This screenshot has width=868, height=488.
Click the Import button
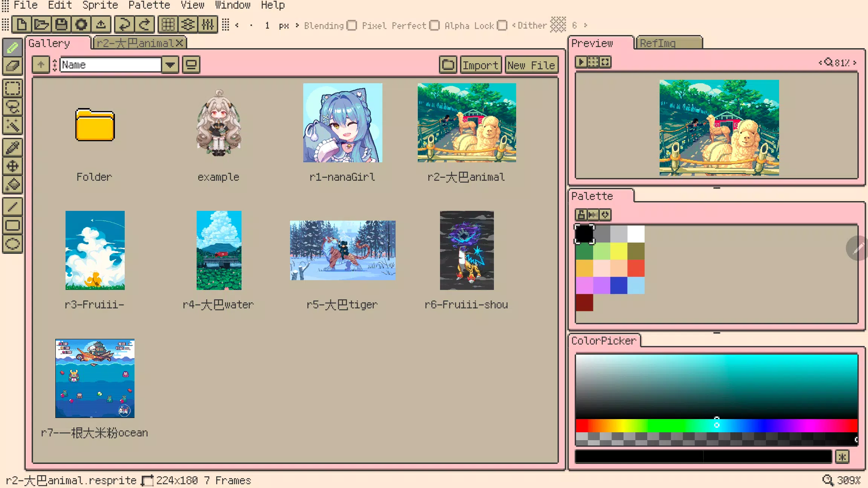[480, 65]
